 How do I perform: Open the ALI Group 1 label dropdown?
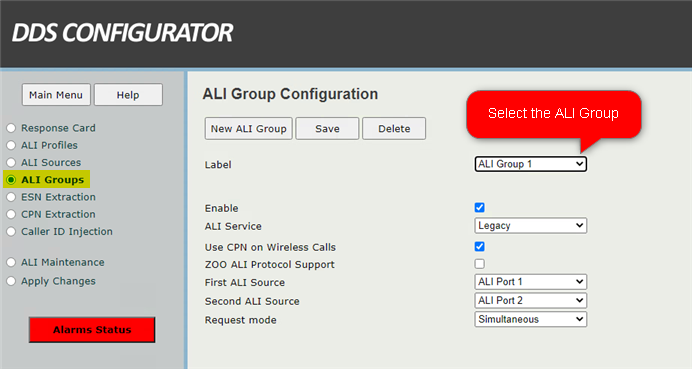click(530, 164)
